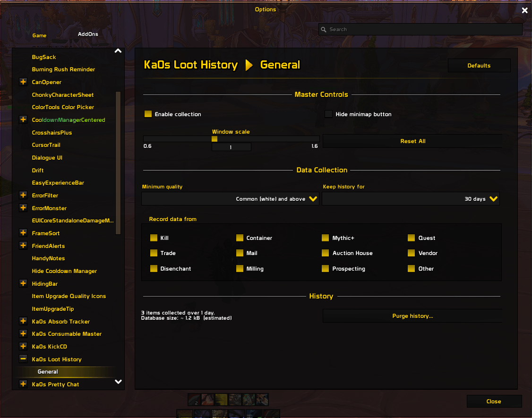Toggle the Enable collection checkbox

(x=148, y=114)
